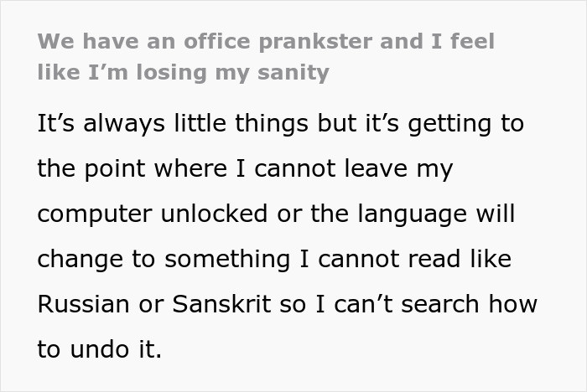Select the word "undo" in the last line
This screenshot has height=392, width=587.
(x=100, y=349)
